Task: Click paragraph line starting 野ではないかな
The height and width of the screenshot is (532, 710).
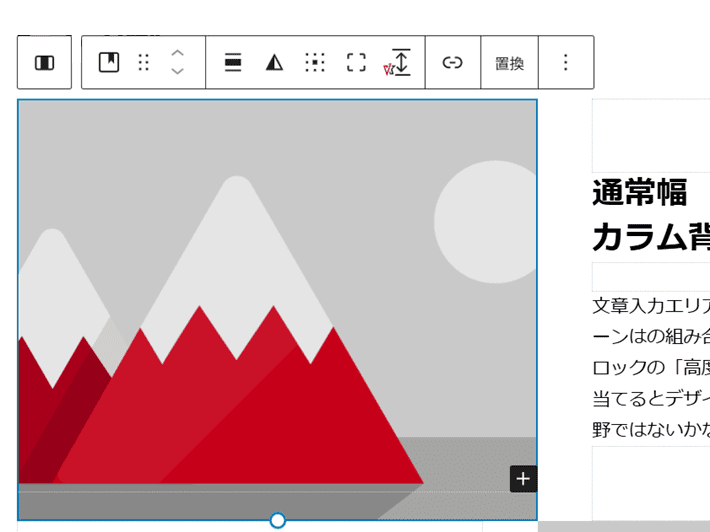Action: (x=651, y=430)
